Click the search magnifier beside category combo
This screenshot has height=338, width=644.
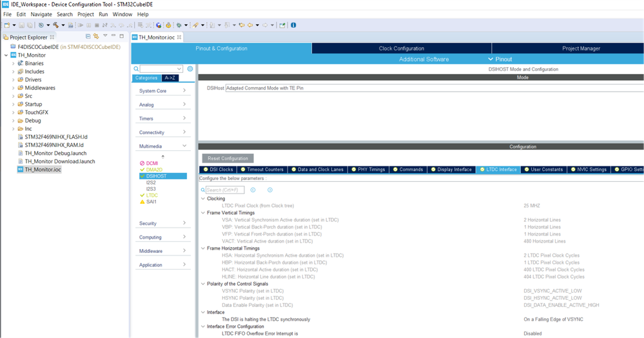[136, 68]
